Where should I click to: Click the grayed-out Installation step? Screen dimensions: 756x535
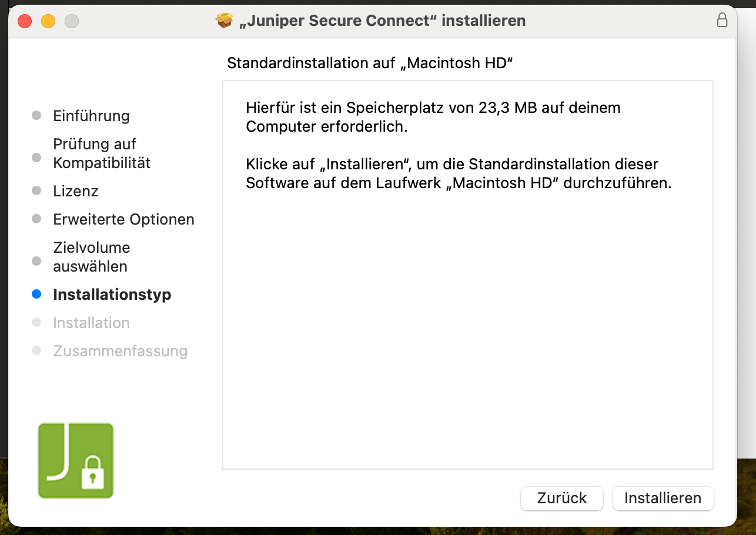[91, 322]
